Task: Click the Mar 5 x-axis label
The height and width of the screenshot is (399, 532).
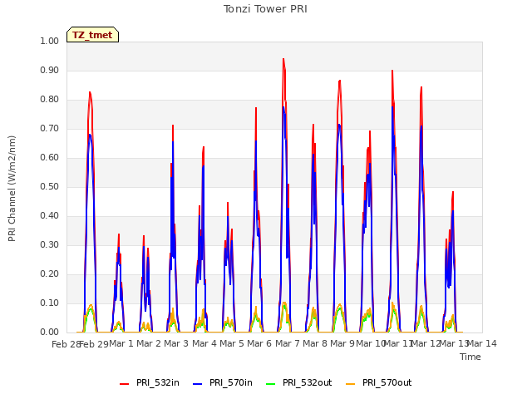Action: (x=232, y=343)
